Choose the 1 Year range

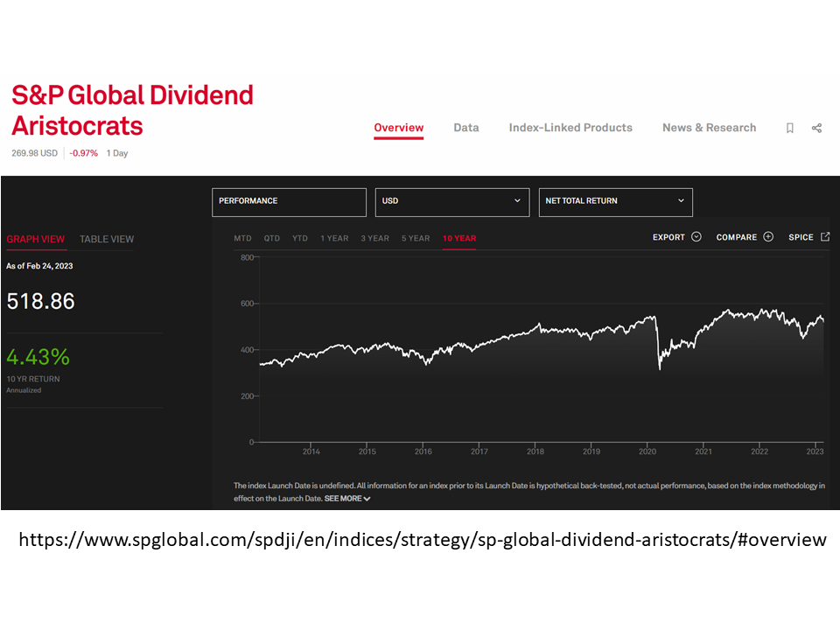coord(334,238)
